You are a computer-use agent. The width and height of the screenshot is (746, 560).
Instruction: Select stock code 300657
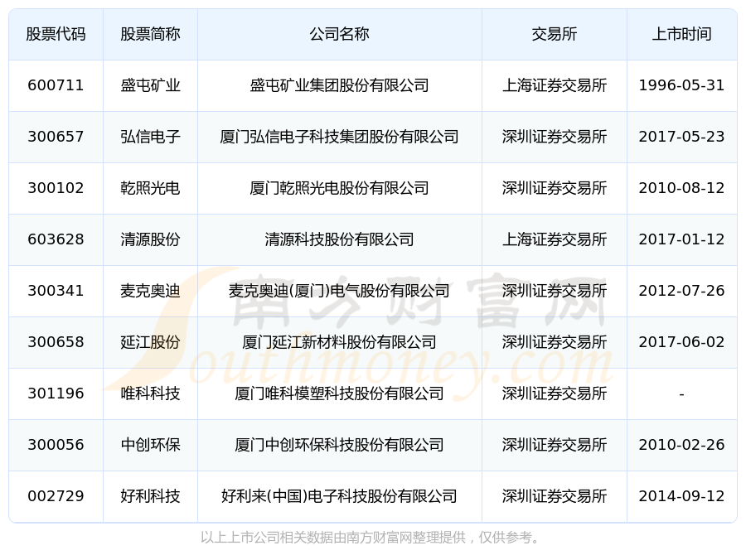[x=56, y=137]
